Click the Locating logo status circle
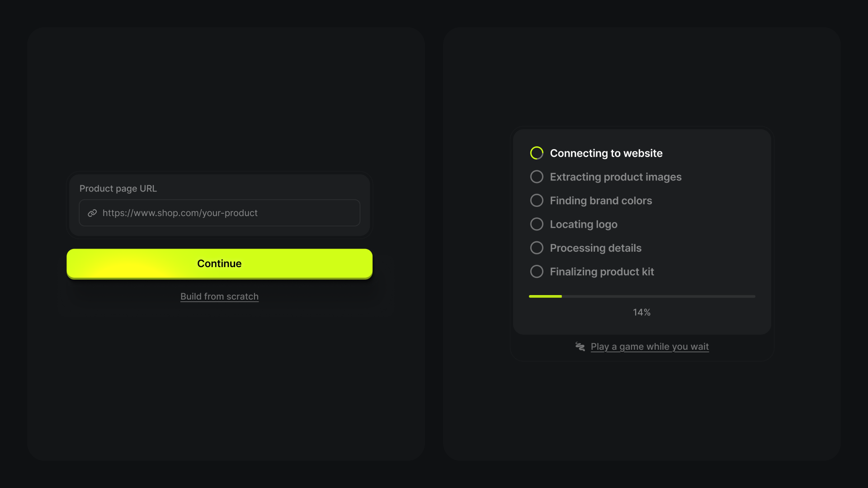This screenshot has height=488, width=868. (x=537, y=224)
